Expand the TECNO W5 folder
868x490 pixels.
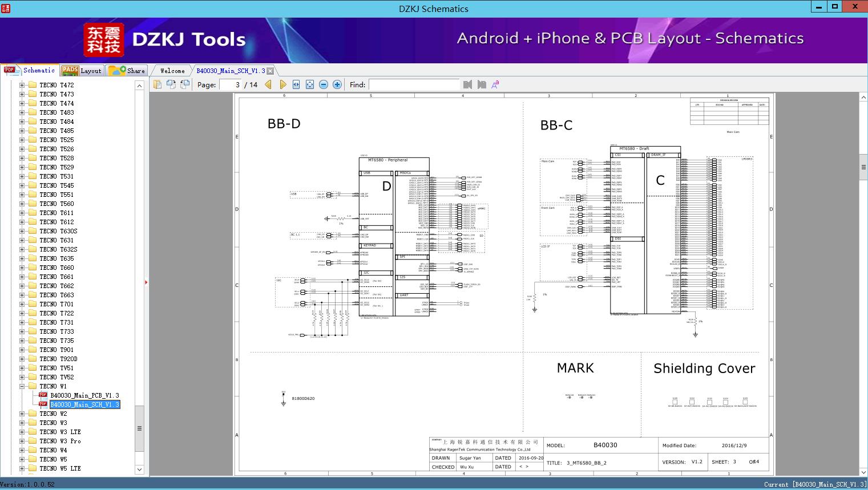pos(22,459)
